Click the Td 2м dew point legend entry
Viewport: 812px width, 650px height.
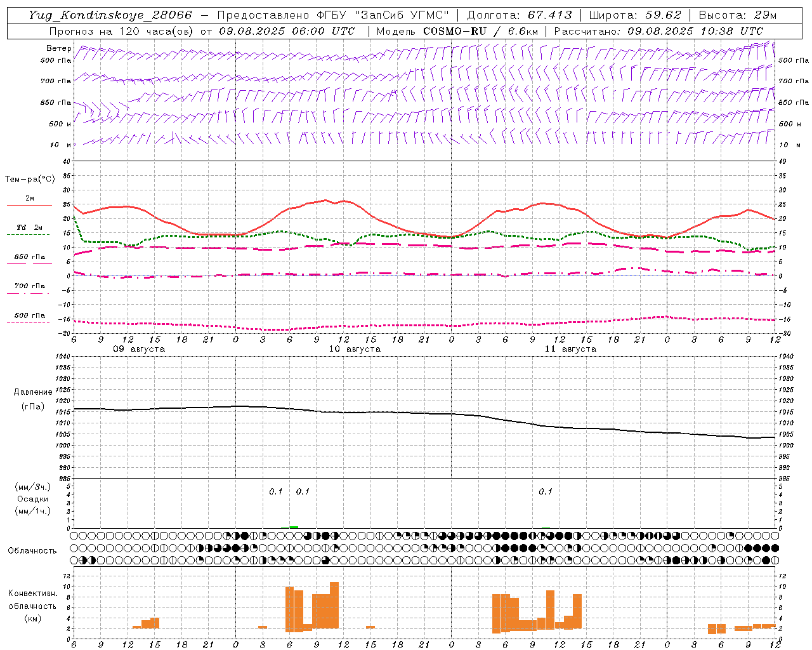(30, 227)
